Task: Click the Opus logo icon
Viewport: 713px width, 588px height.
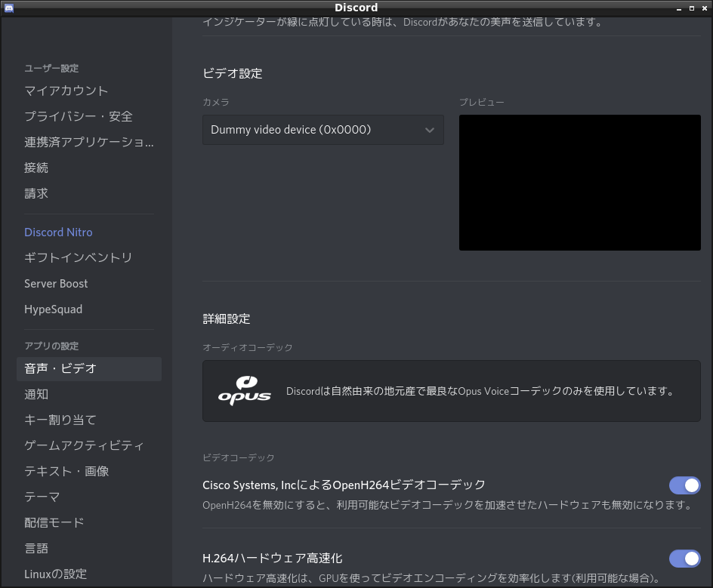Action: pyautogui.click(x=244, y=391)
